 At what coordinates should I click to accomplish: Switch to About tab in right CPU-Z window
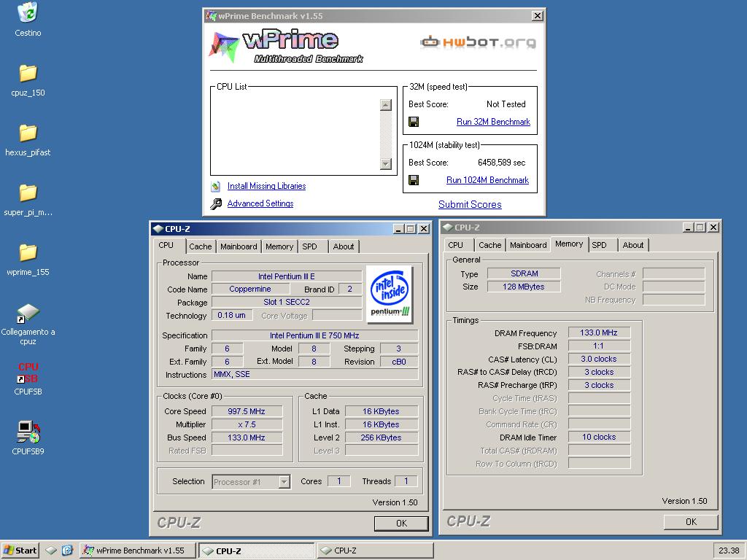click(x=632, y=245)
